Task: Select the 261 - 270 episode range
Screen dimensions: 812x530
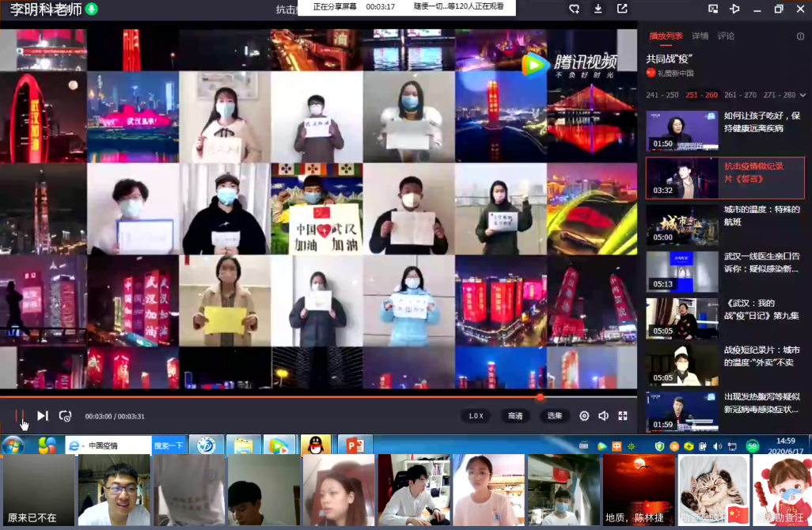Action: (x=740, y=95)
